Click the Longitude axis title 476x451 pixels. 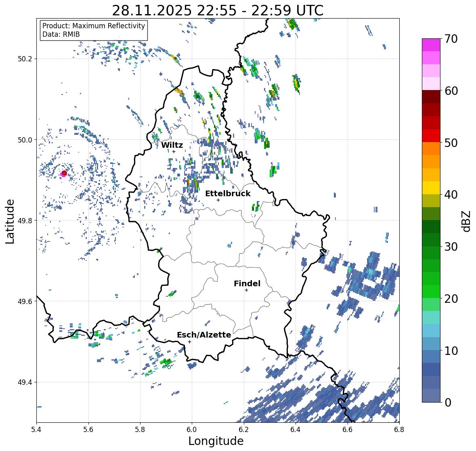coord(216,441)
